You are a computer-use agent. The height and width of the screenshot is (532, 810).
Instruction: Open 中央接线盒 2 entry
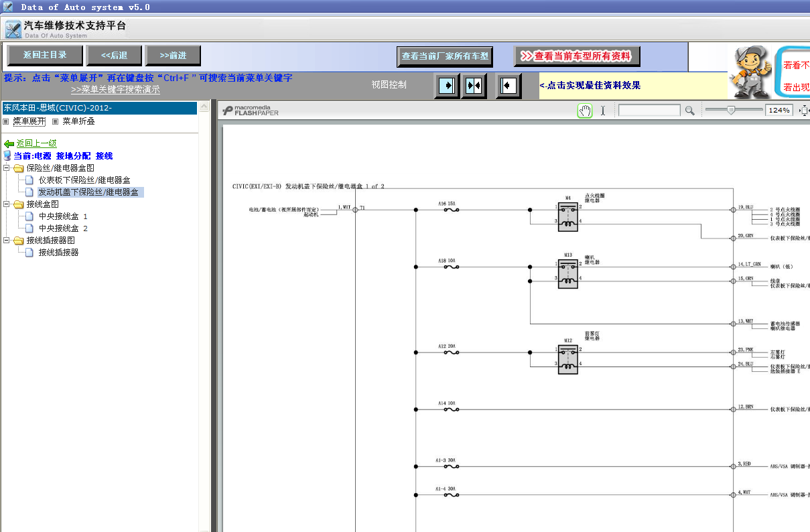(63, 228)
